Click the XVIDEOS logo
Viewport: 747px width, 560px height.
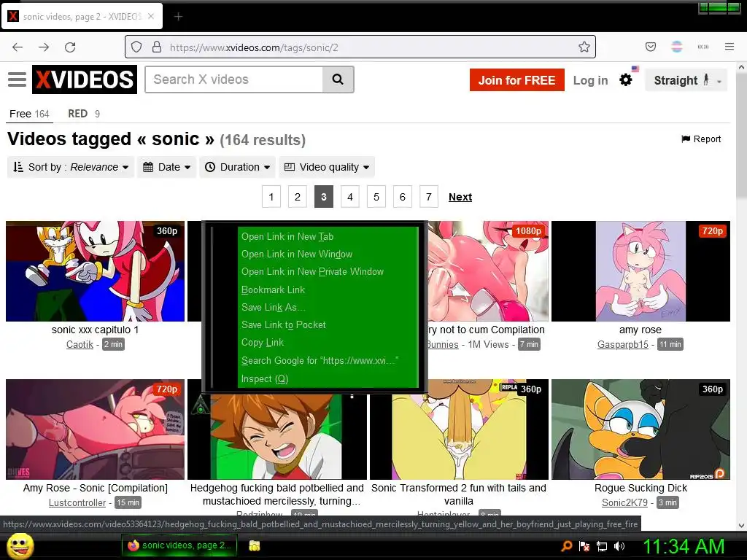point(85,79)
